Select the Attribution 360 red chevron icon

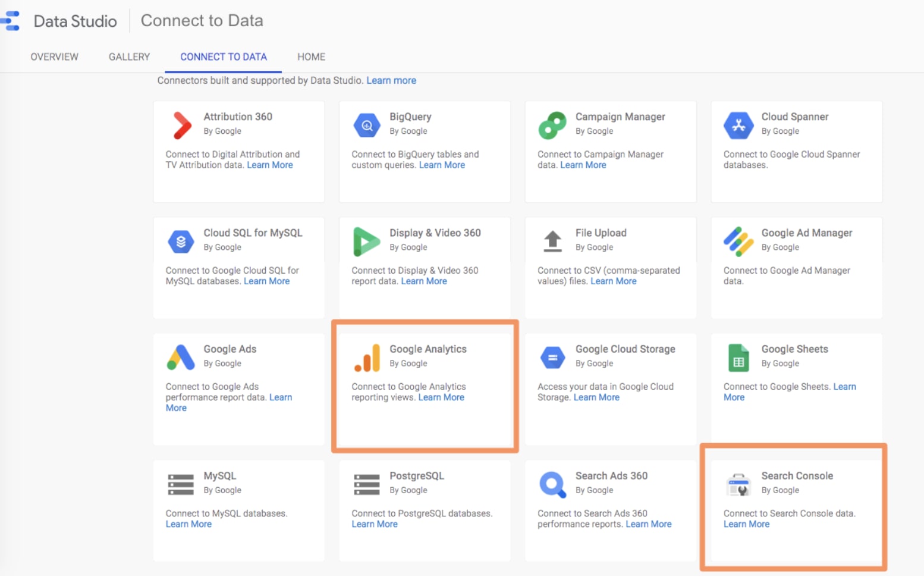click(181, 125)
